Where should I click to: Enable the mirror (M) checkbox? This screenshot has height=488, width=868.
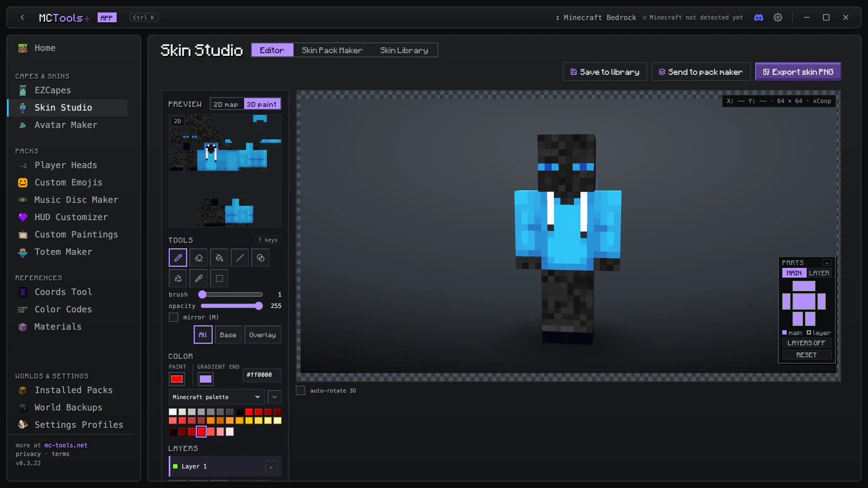174,317
